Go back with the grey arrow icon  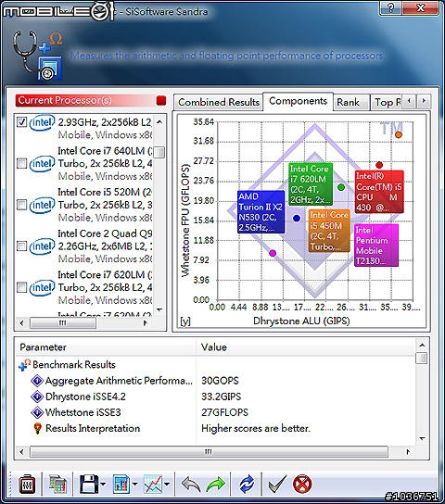(191, 484)
